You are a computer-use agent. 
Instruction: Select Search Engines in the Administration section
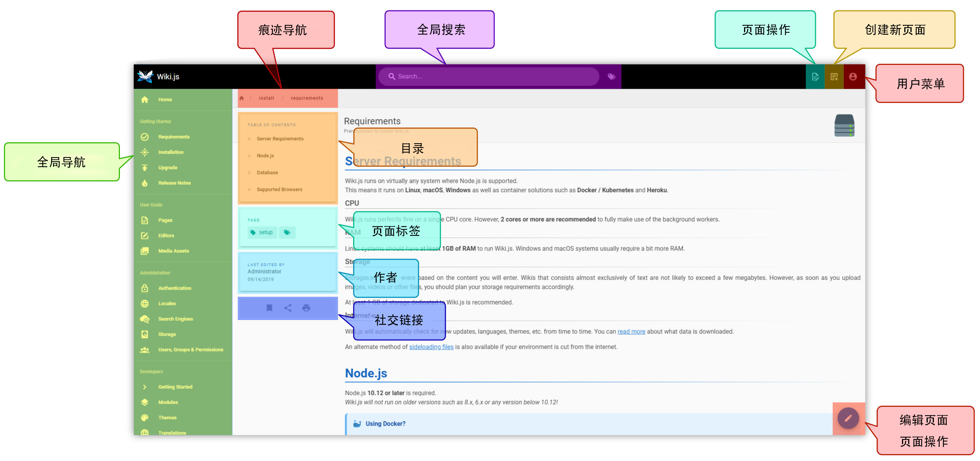click(x=175, y=319)
